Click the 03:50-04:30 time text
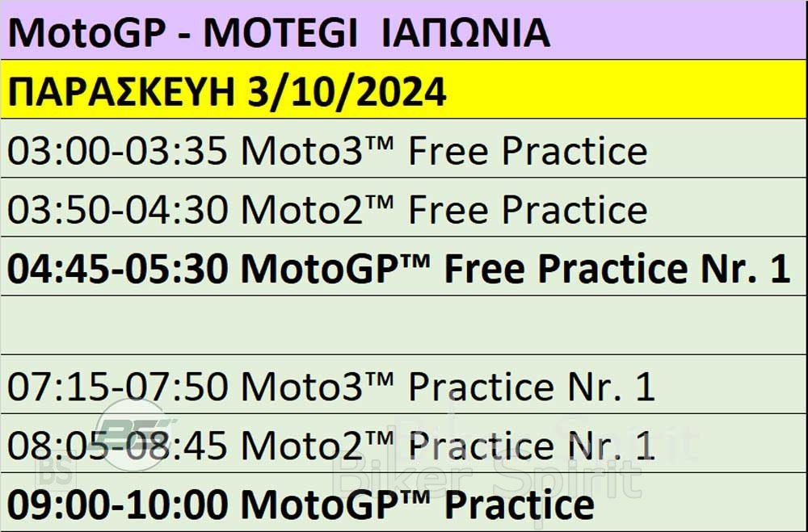 coord(117,210)
